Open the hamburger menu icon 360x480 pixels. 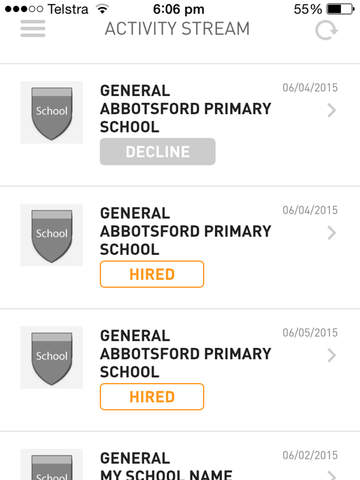coord(33,29)
